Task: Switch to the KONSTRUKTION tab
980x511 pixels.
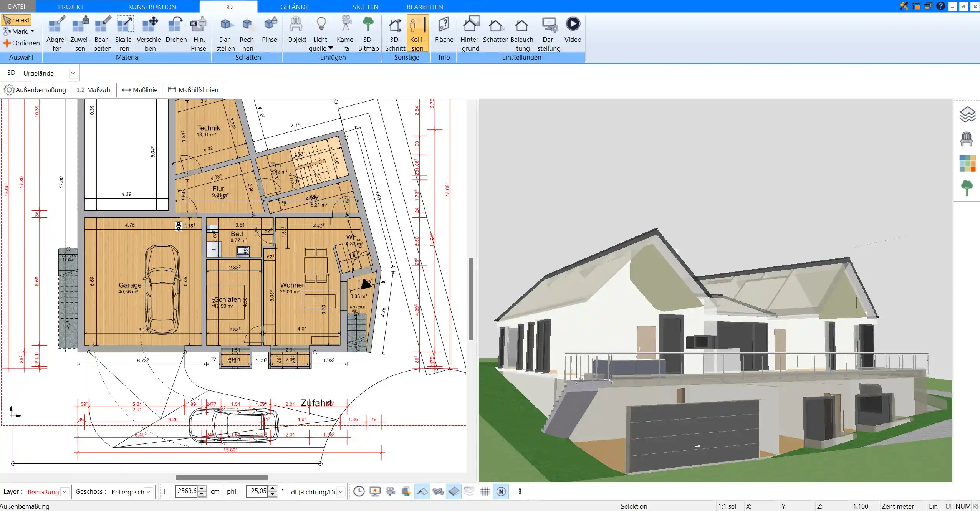Action: [152, 7]
